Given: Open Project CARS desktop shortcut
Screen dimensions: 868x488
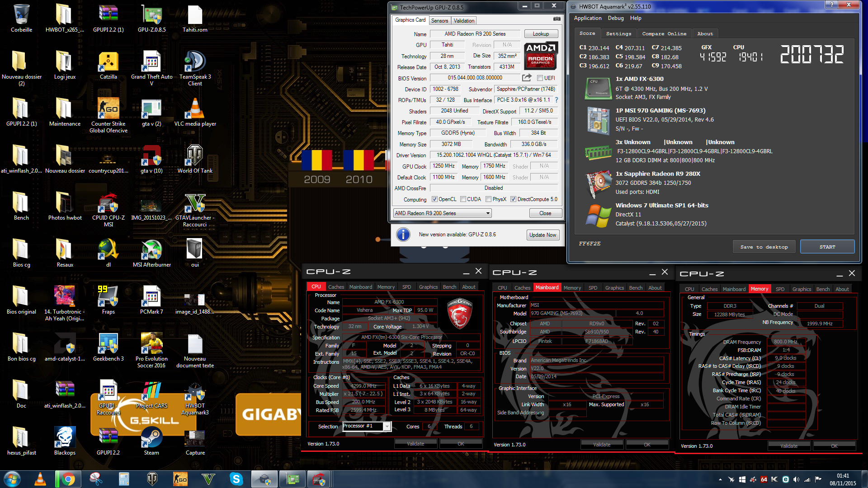Looking at the screenshot, I should click(x=151, y=394).
